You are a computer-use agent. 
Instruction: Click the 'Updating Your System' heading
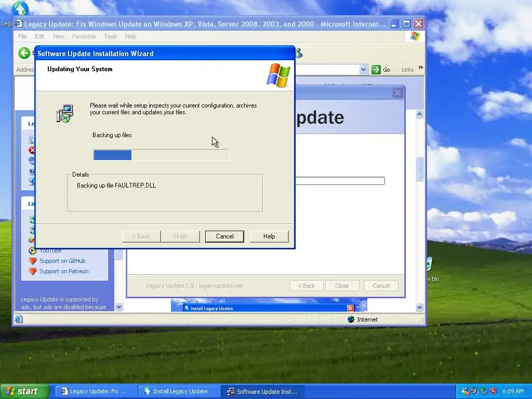point(79,69)
